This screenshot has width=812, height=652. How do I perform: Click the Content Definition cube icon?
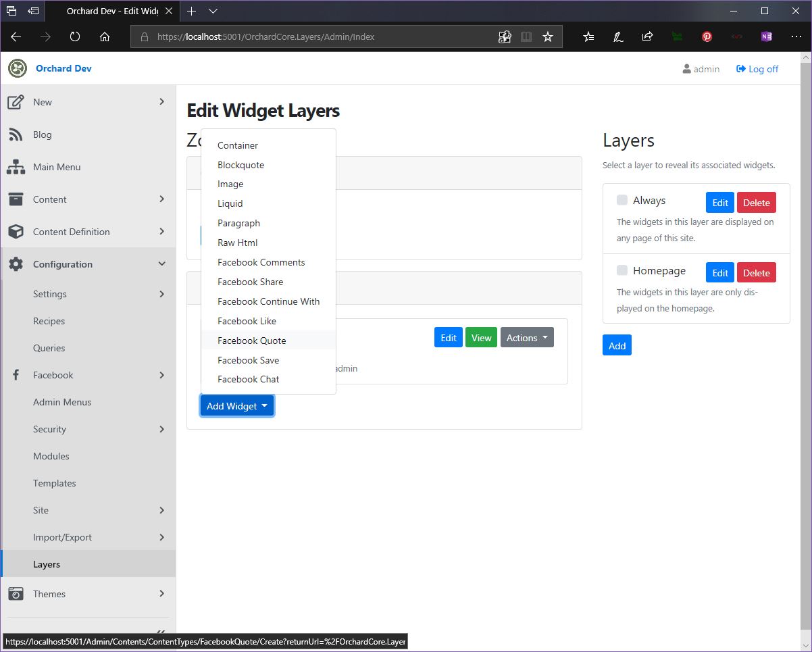click(16, 232)
